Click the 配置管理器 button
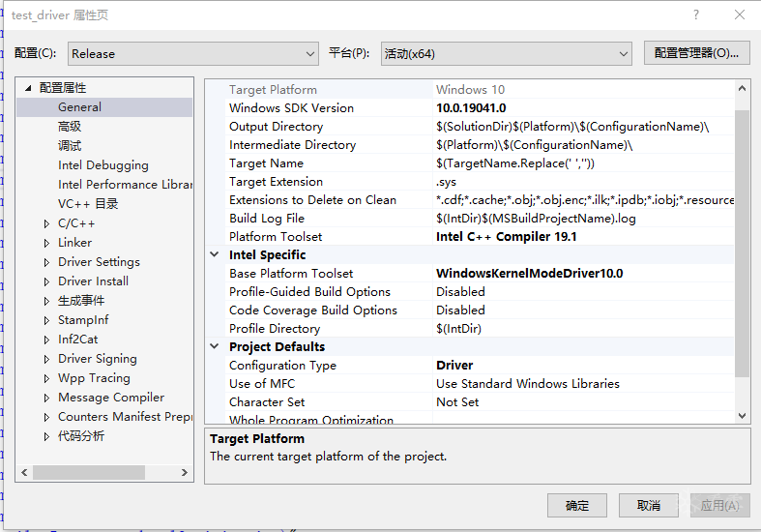The image size is (761, 532). pos(696,53)
